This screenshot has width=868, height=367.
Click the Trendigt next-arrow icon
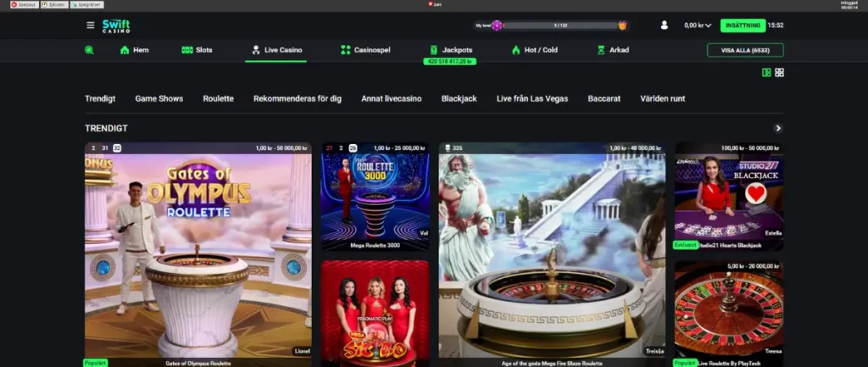pos(778,129)
